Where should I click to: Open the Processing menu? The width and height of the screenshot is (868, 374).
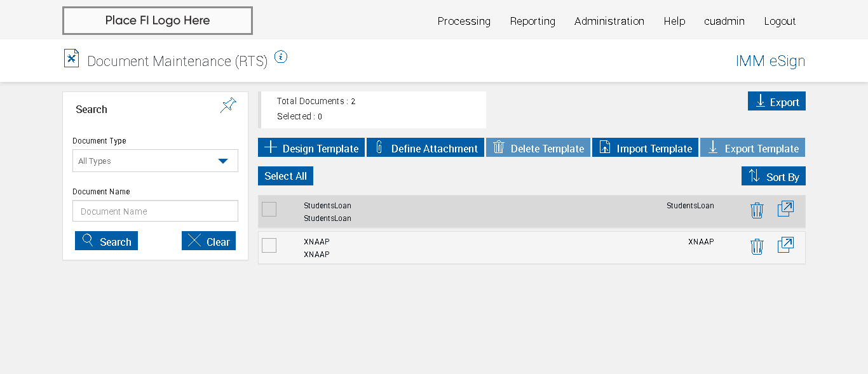click(x=464, y=21)
